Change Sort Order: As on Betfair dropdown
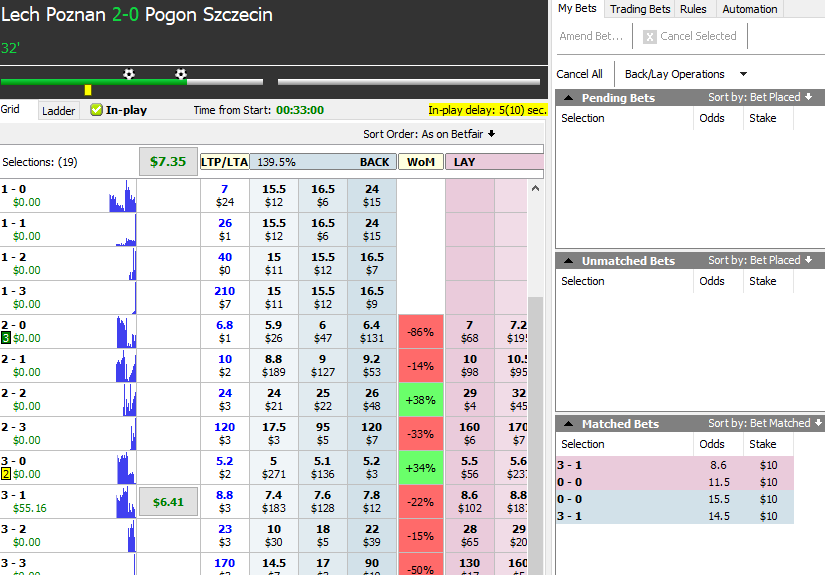This screenshot has height=575, width=825. tap(429, 134)
